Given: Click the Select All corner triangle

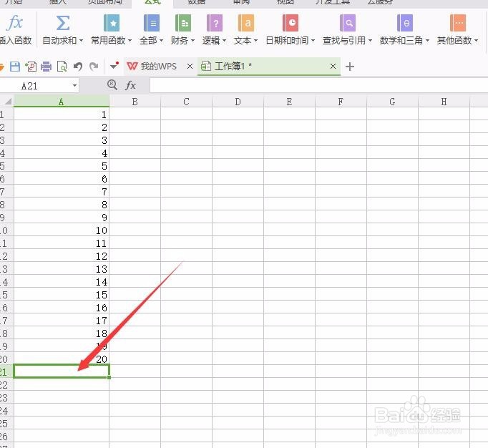Looking at the screenshot, I should pyautogui.click(x=8, y=101).
